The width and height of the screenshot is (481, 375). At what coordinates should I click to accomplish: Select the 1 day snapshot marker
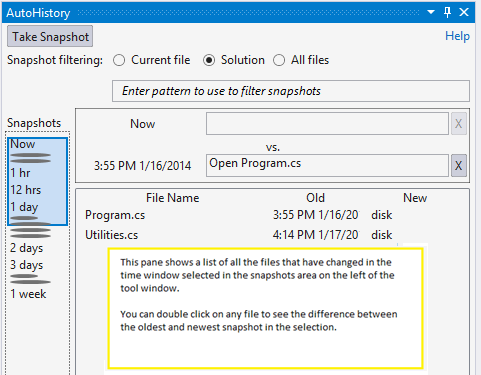pyautogui.click(x=24, y=207)
